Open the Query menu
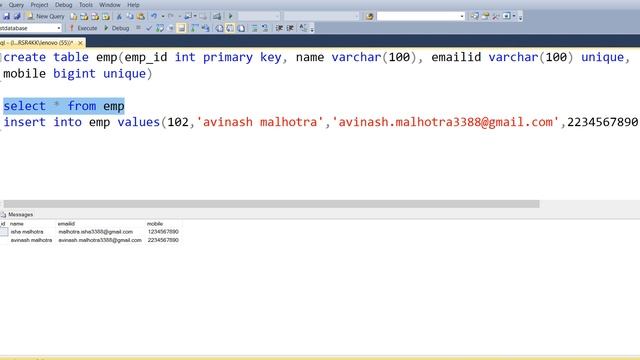The height and width of the screenshot is (360, 640). coord(16,5)
